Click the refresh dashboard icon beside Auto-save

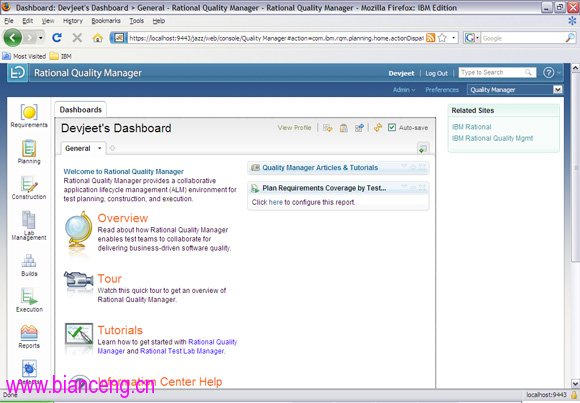pos(378,127)
